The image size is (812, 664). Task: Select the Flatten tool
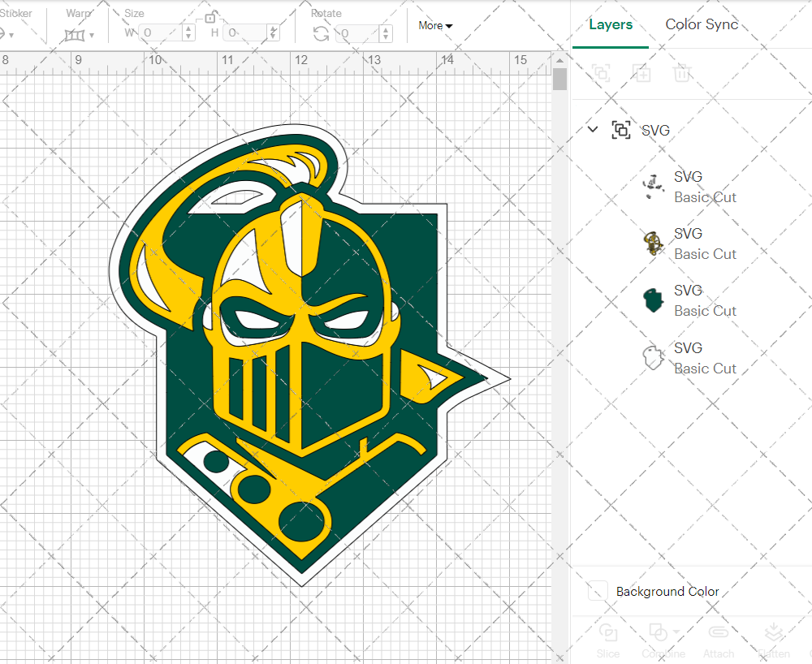[x=773, y=641]
